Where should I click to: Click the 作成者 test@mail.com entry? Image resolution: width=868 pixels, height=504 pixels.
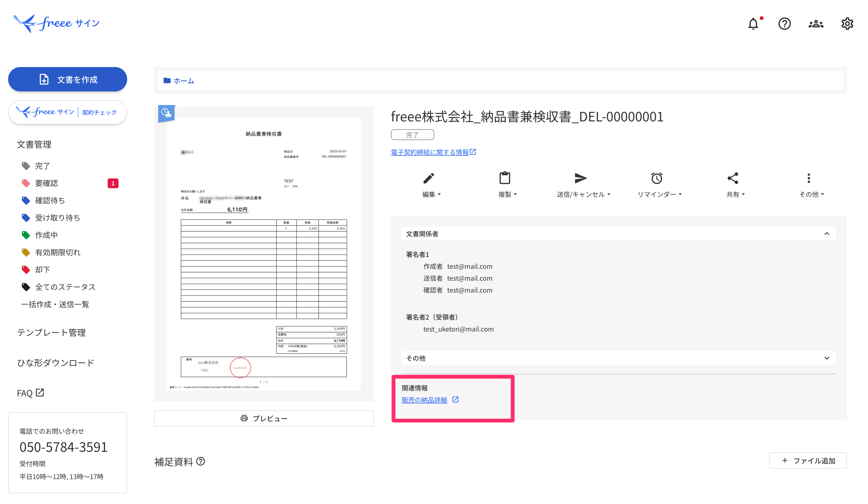[458, 266]
